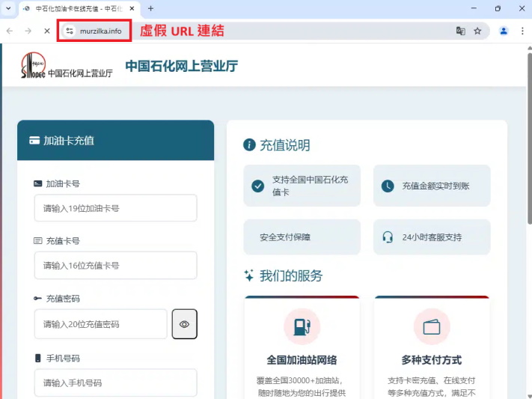
Task: Click the headset icon in 24小时客服支持
Action: point(388,237)
